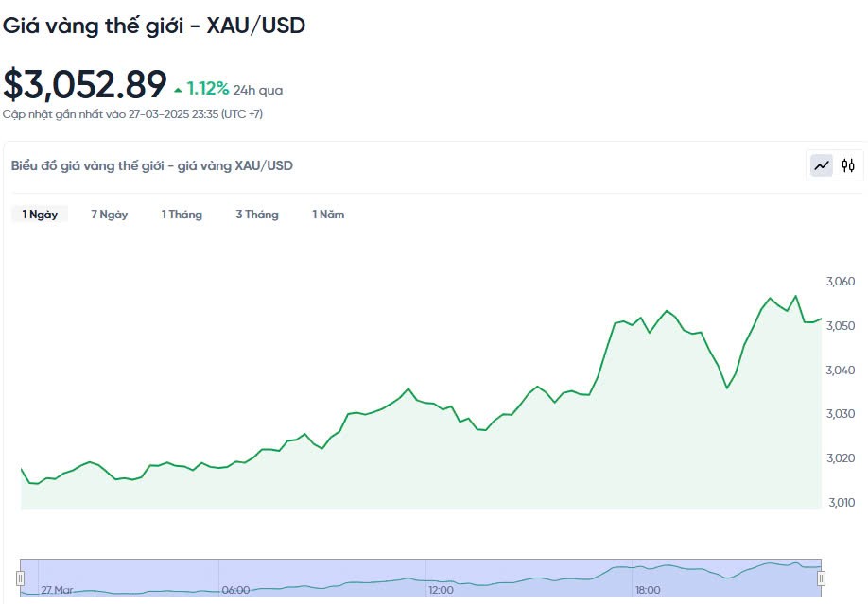
Task: Show the 1 Tháng chart range
Action: click(x=182, y=215)
